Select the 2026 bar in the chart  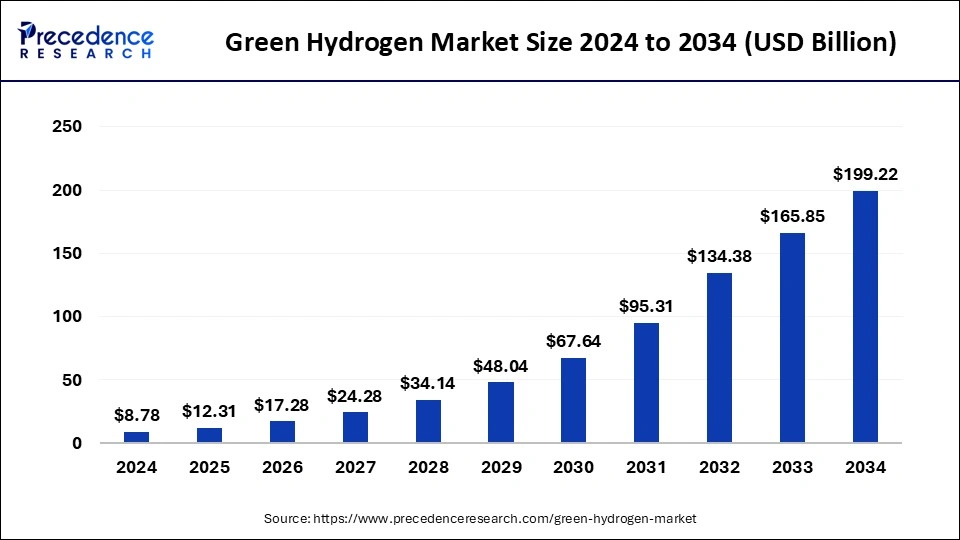(x=282, y=432)
